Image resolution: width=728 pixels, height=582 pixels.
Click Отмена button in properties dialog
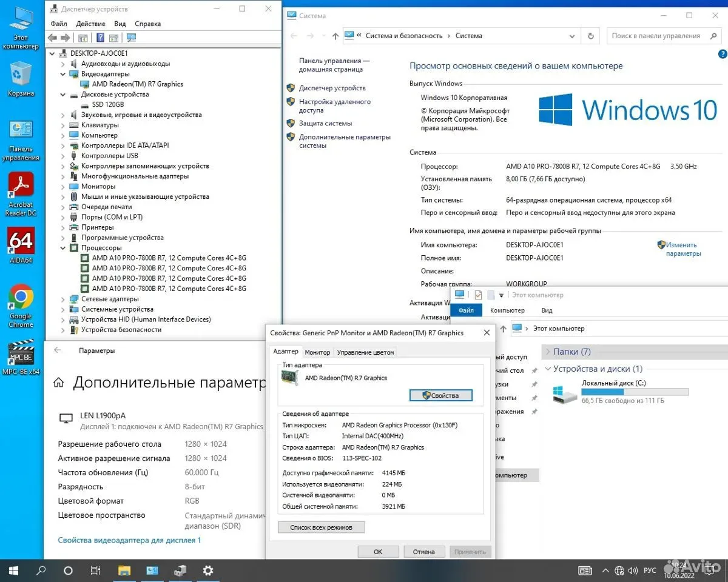[424, 552]
